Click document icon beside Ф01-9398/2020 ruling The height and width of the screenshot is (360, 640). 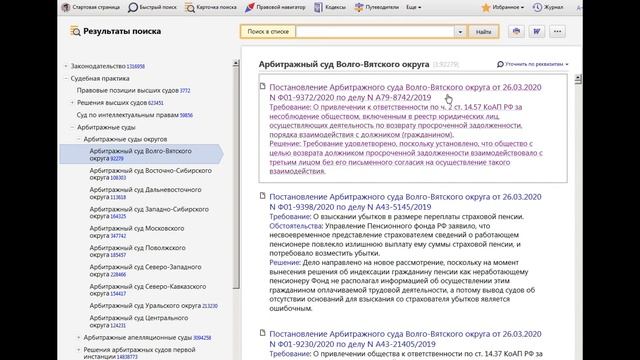[x=262, y=196]
